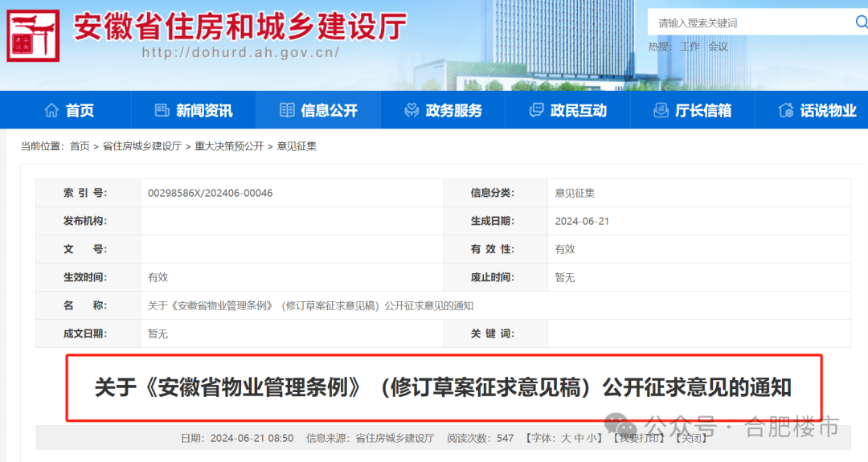868x462 pixels.
Task: Click the 关闭 link in info bar
Action: click(x=690, y=438)
